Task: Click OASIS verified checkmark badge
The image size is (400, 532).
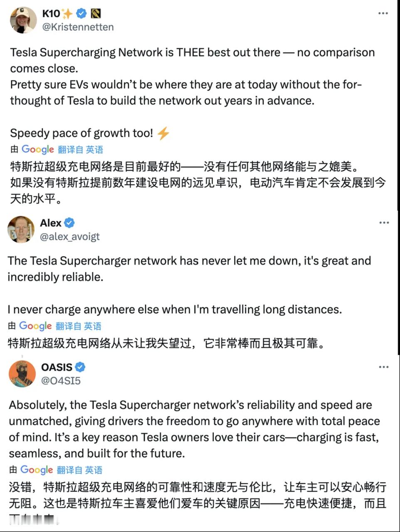Action: 80,367
